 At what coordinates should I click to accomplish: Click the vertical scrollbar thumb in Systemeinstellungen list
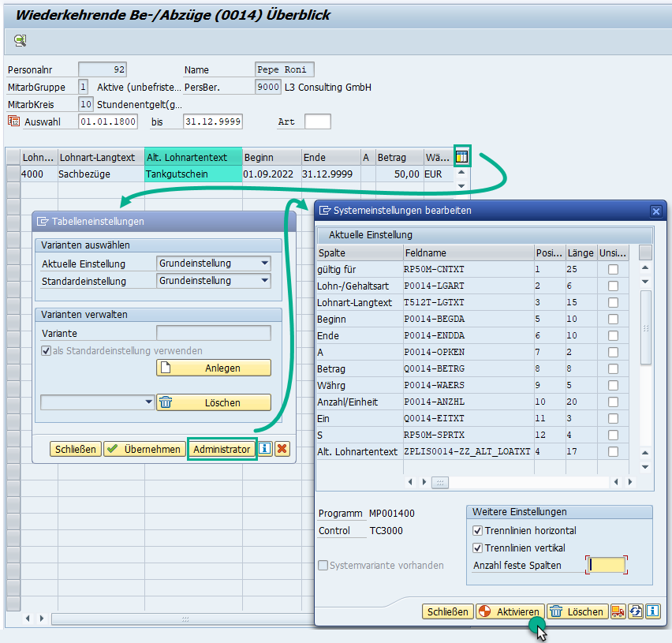(x=646, y=328)
